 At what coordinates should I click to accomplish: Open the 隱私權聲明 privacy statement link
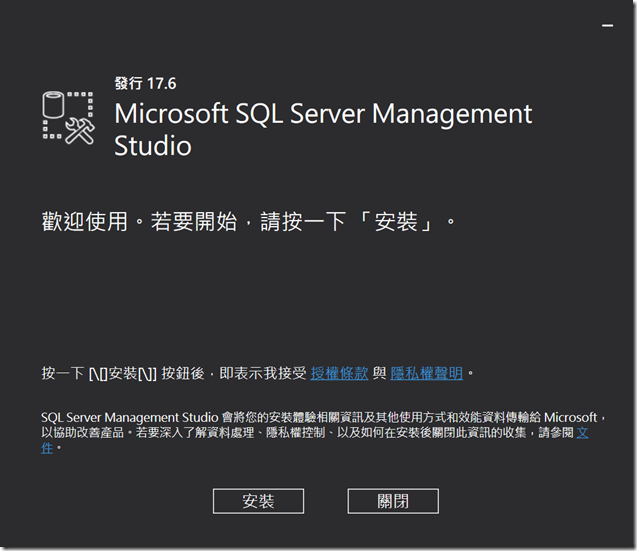[x=427, y=373]
